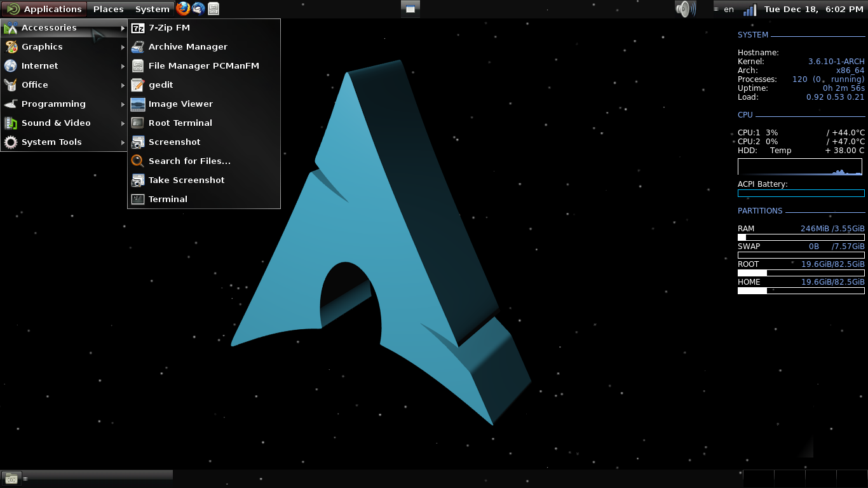Open the Applications menu in top panel
The width and height of the screenshot is (868, 488).
point(44,9)
